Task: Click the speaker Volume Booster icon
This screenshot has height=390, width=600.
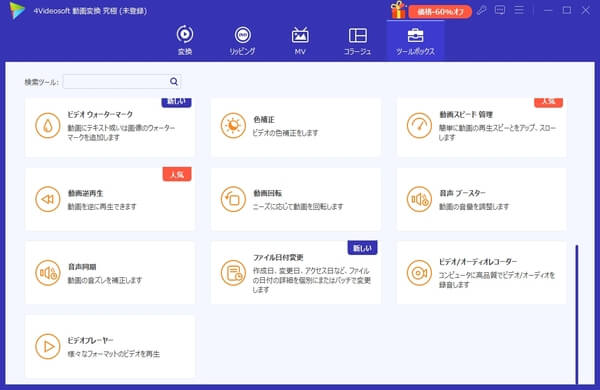Action: (x=419, y=199)
